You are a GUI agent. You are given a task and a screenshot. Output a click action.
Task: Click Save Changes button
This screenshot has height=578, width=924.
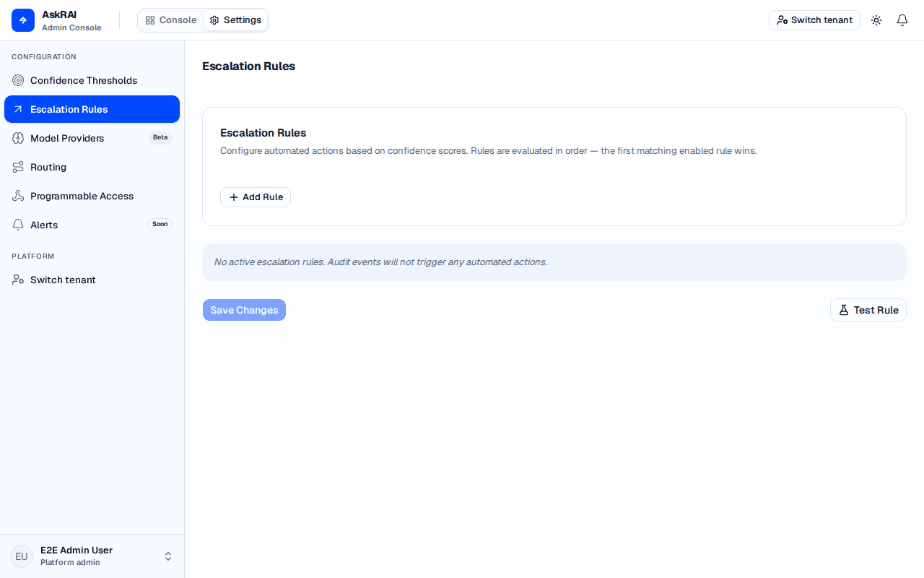(x=244, y=310)
